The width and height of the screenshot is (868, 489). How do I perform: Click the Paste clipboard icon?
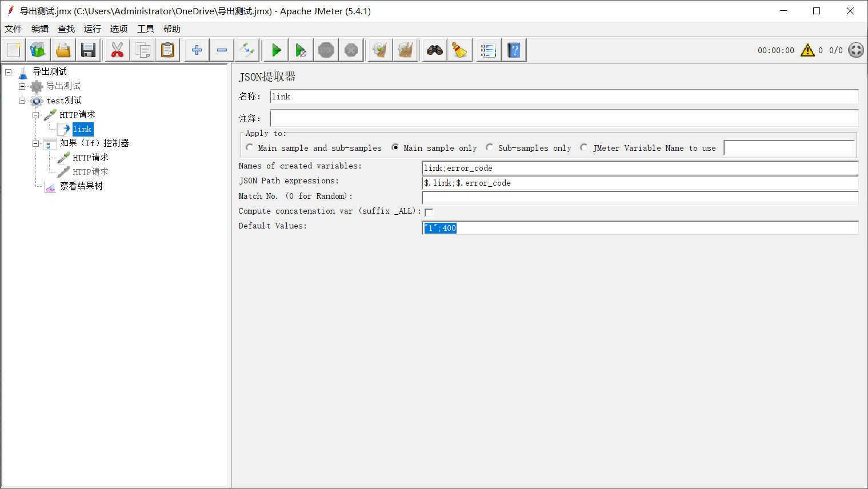tap(167, 50)
